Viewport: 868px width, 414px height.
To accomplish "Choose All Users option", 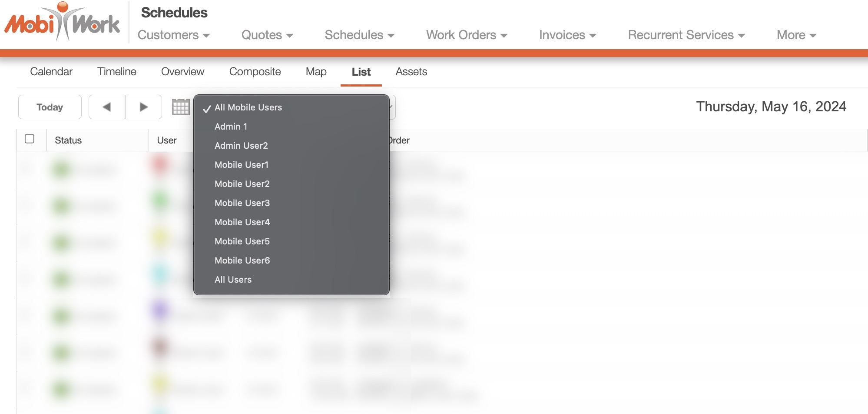I will pos(233,280).
